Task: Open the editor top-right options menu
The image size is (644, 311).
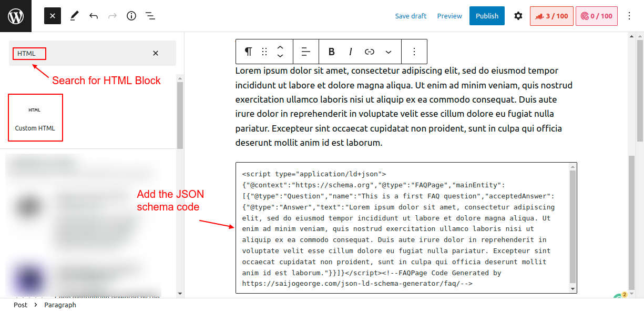Action: (629, 16)
